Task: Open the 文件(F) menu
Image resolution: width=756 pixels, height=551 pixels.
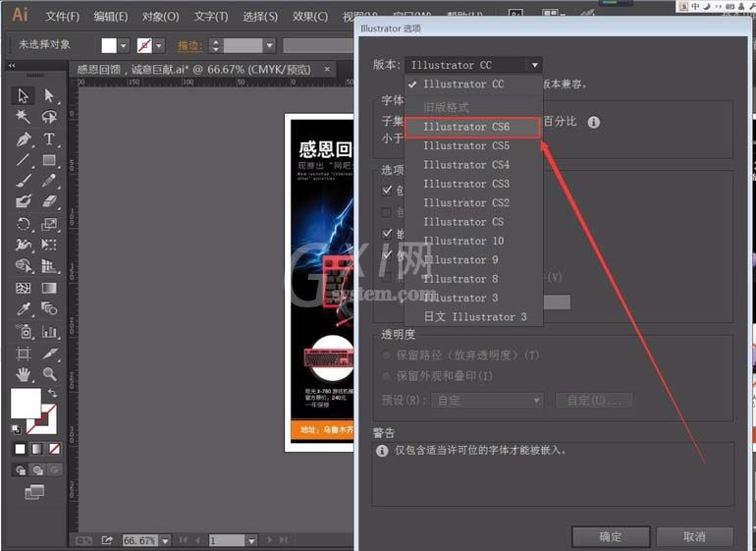Action: 62,17
